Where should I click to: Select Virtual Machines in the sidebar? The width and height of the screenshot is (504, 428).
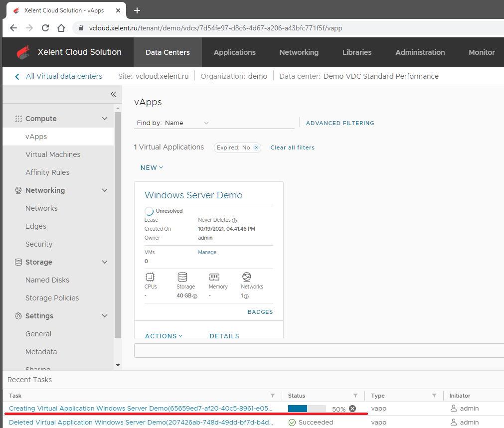point(53,154)
